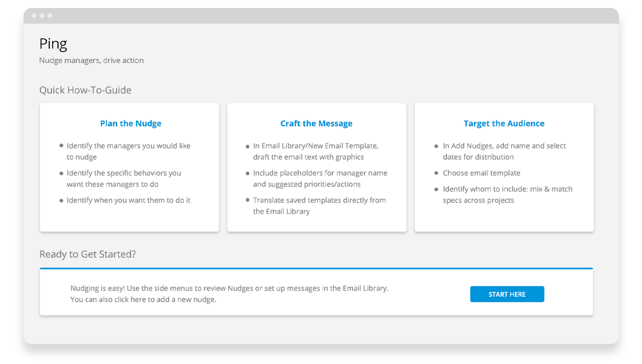
Task: Open the Plan the Nudge heading
Action: coord(131,124)
